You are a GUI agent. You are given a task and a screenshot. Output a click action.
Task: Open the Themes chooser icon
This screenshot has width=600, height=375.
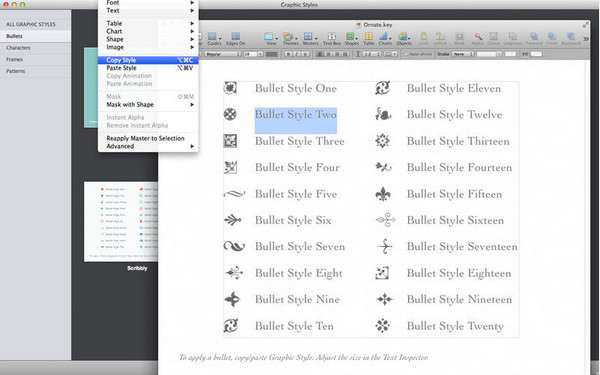pos(290,37)
